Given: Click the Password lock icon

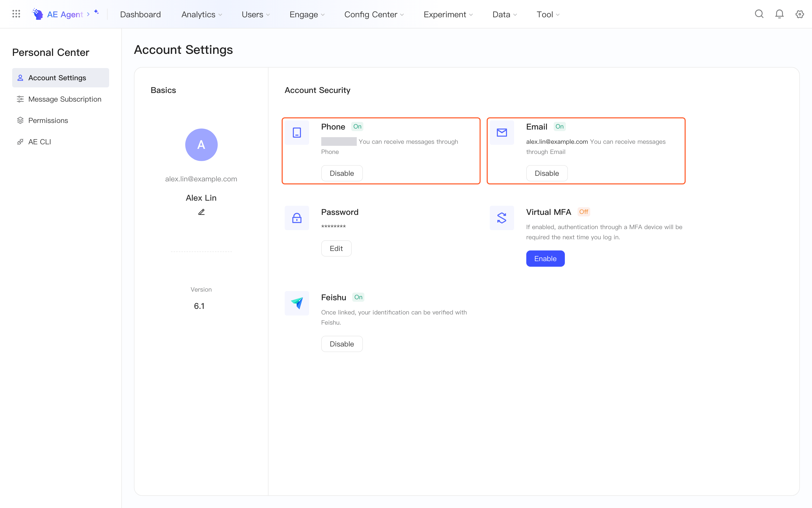Looking at the screenshot, I should [x=297, y=218].
